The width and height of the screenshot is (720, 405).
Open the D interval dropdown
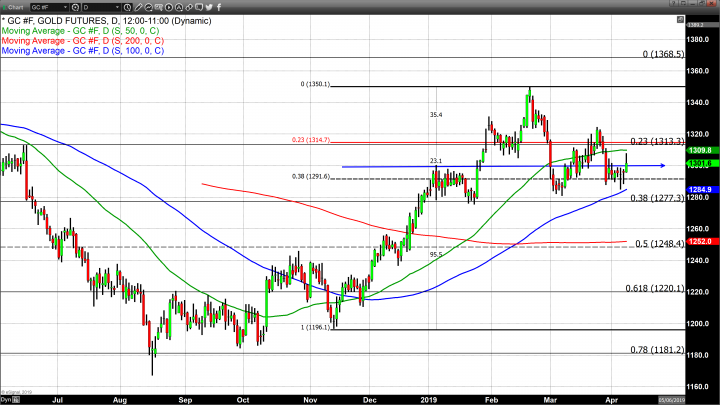coord(101,7)
